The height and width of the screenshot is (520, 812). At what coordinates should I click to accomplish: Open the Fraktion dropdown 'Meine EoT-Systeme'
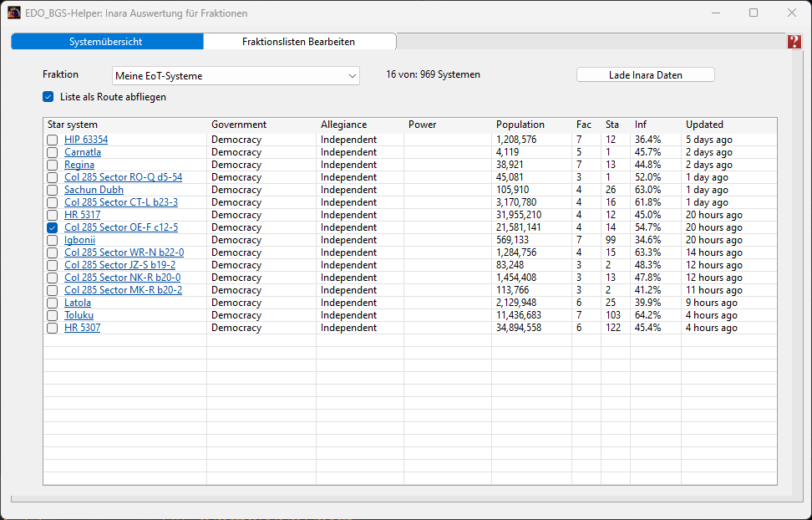[x=236, y=76]
